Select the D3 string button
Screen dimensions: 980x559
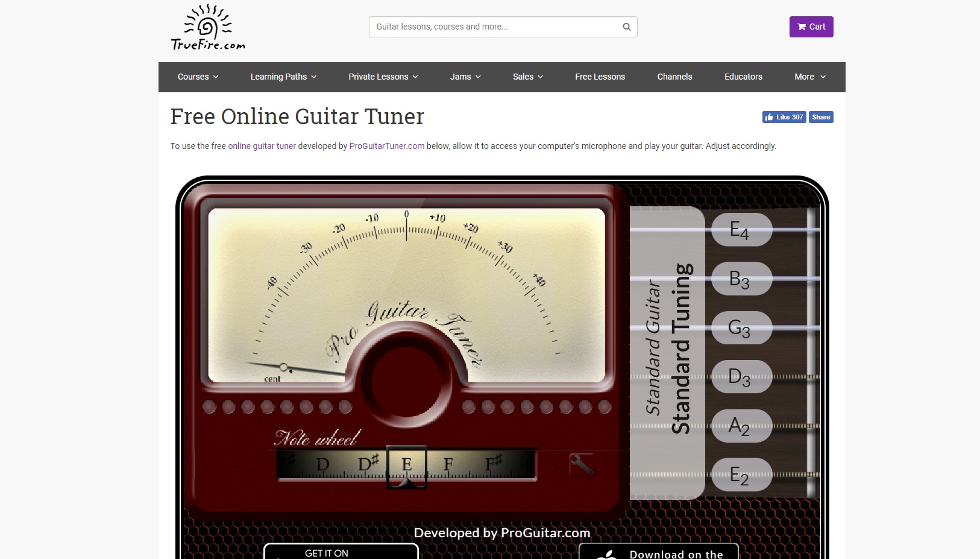[741, 377]
